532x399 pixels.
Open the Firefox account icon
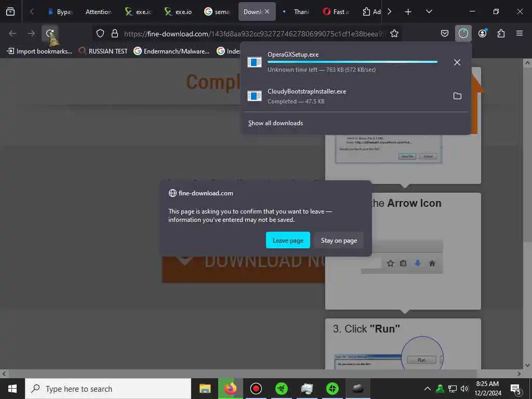tap(482, 33)
